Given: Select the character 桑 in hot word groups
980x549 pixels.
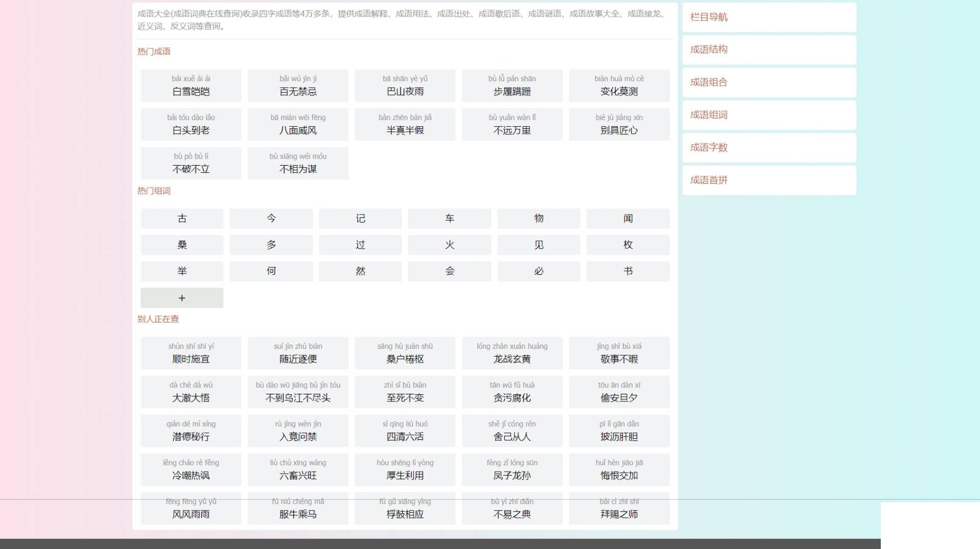Looking at the screenshot, I should click(x=182, y=245).
